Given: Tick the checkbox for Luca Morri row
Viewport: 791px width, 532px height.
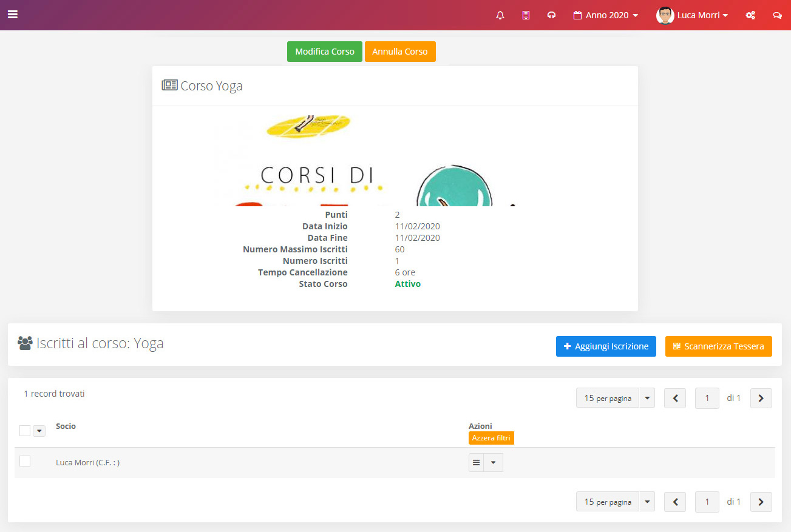Looking at the screenshot, I should coord(25,461).
